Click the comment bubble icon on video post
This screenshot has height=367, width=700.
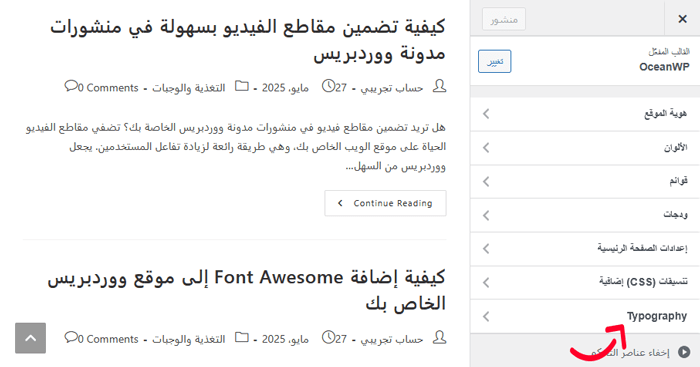coord(71,86)
